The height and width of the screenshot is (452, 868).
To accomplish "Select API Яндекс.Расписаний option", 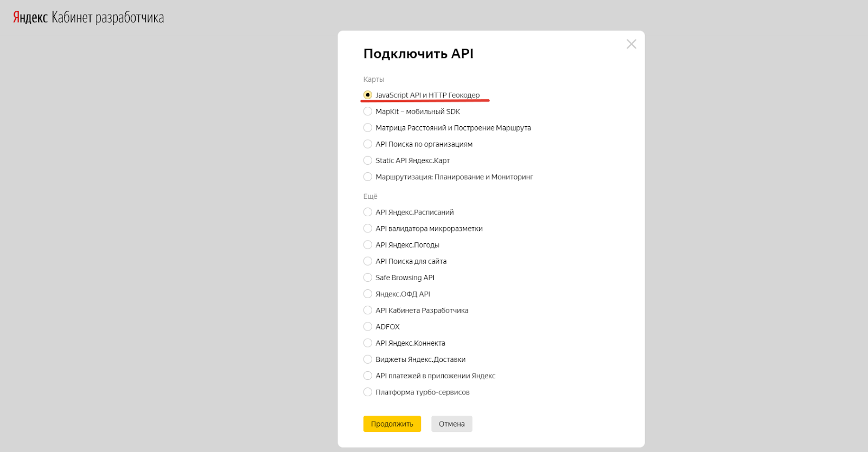I will pyautogui.click(x=368, y=212).
